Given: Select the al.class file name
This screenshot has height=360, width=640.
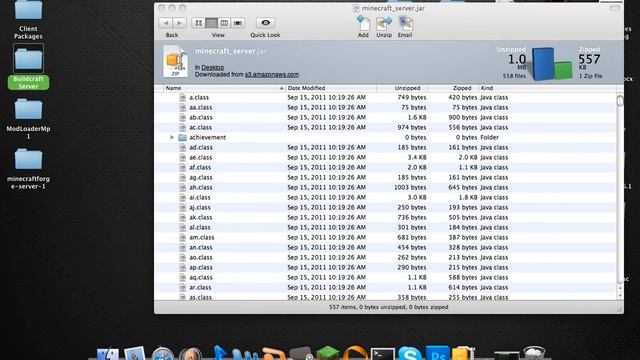Looking at the screenshot, I should coord(200,227).
